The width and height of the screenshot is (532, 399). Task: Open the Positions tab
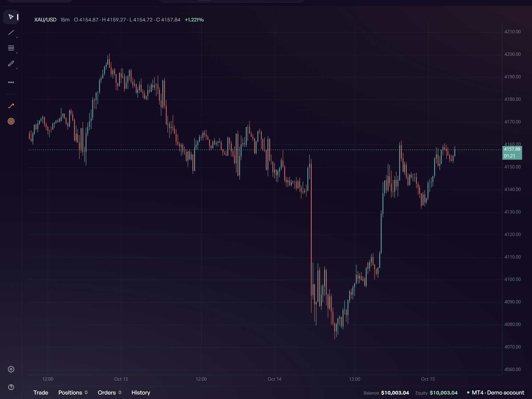pos(73,392)
